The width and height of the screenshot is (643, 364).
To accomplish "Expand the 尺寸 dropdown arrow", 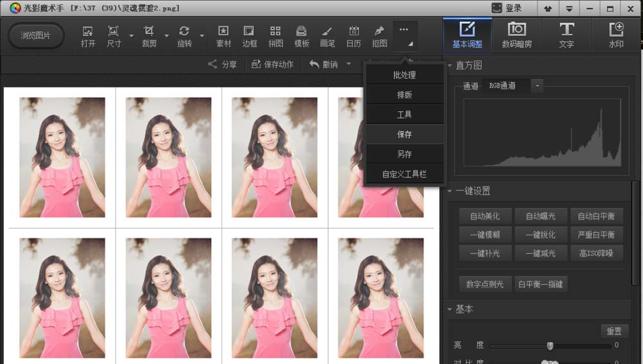I will (131, 36).
